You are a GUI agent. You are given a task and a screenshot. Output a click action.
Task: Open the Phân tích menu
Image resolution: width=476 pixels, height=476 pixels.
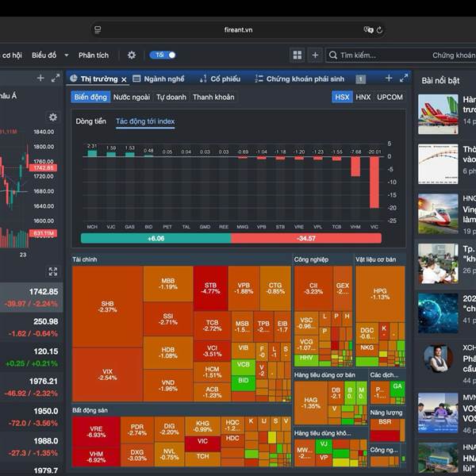click(x=94, y=56)
